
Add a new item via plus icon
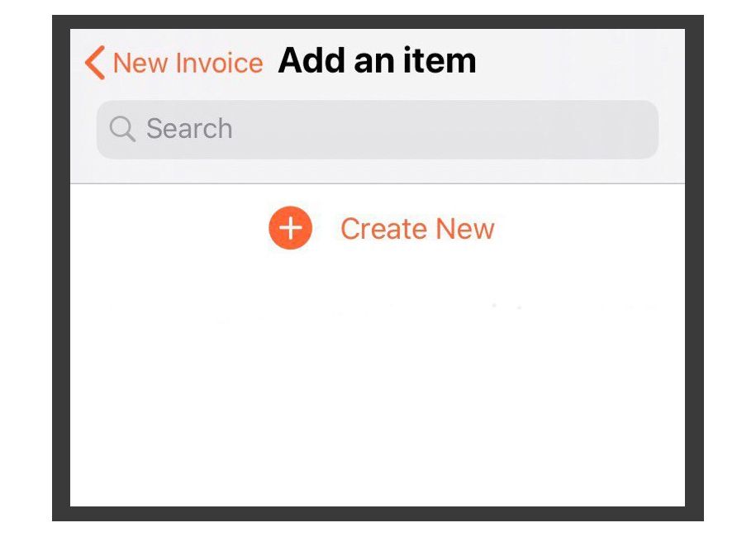click(x=290, y=228)
